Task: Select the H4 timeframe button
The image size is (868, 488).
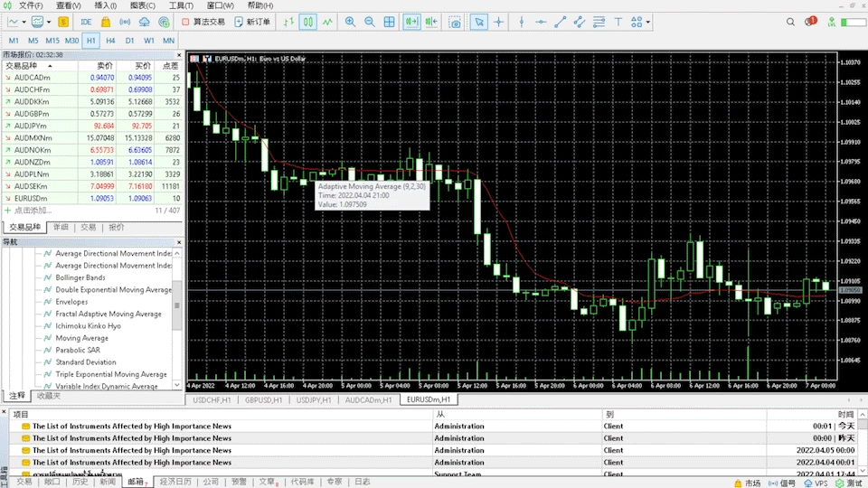Action: 110,41
